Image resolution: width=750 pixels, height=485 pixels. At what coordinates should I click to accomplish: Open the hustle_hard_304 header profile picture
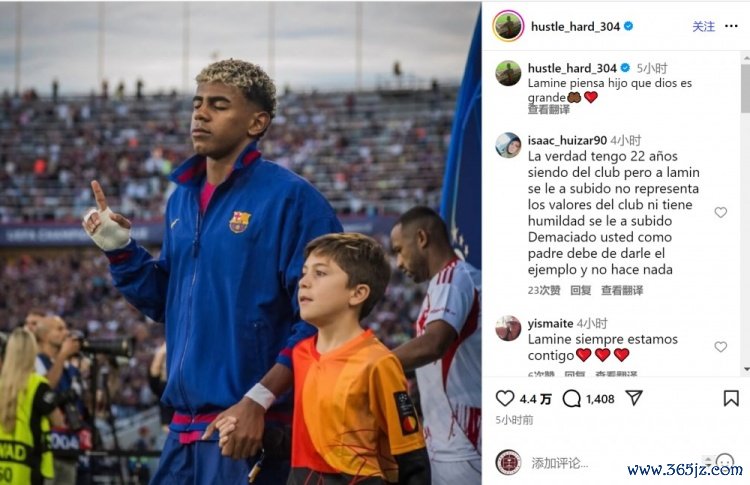[508, 26]
